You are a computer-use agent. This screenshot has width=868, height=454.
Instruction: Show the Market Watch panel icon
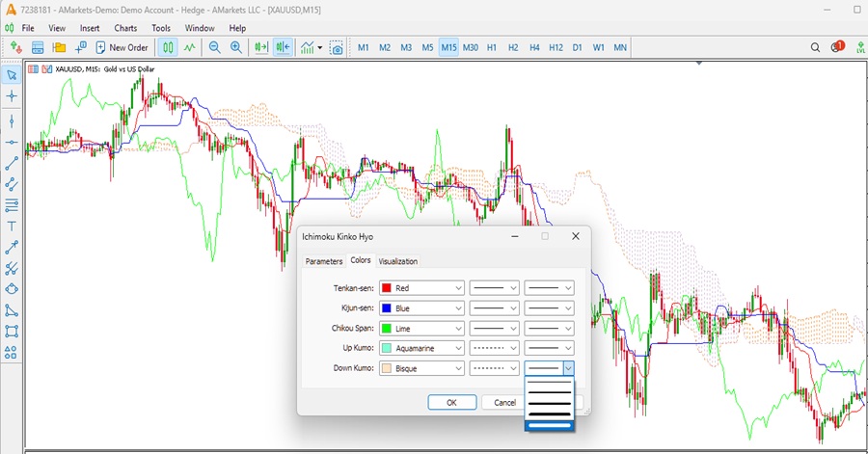coord(38,47)
